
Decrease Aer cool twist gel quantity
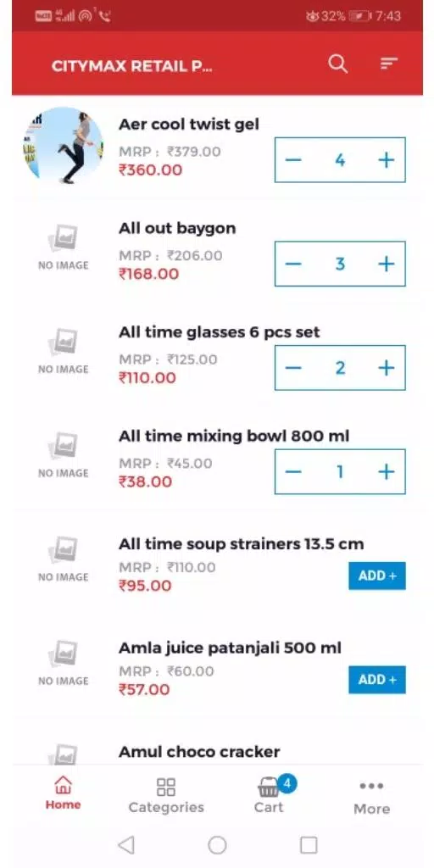pyautogui.click(x=293, y=160)
